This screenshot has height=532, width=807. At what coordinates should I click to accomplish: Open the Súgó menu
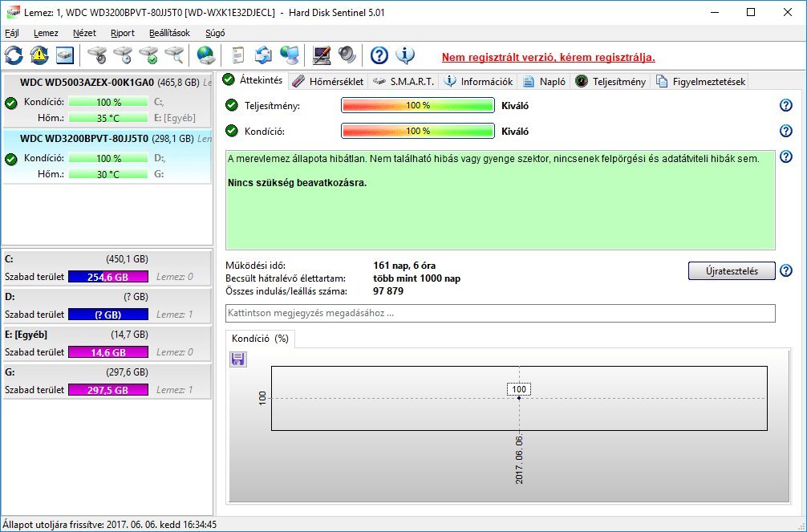(215, 33)
